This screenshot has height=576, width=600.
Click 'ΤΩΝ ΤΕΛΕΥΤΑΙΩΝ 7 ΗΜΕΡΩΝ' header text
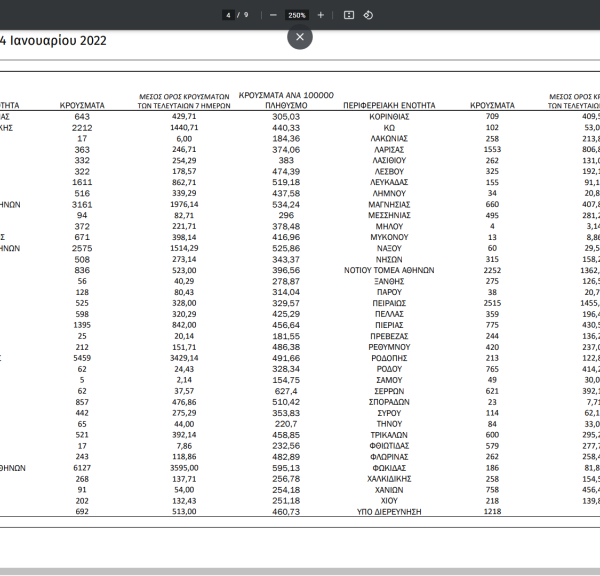[x=184, y=106]
